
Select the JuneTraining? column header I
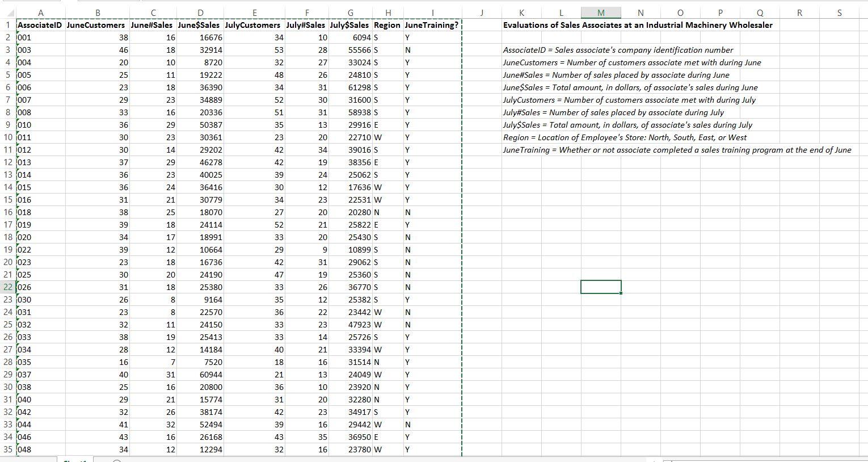(432, 12)
